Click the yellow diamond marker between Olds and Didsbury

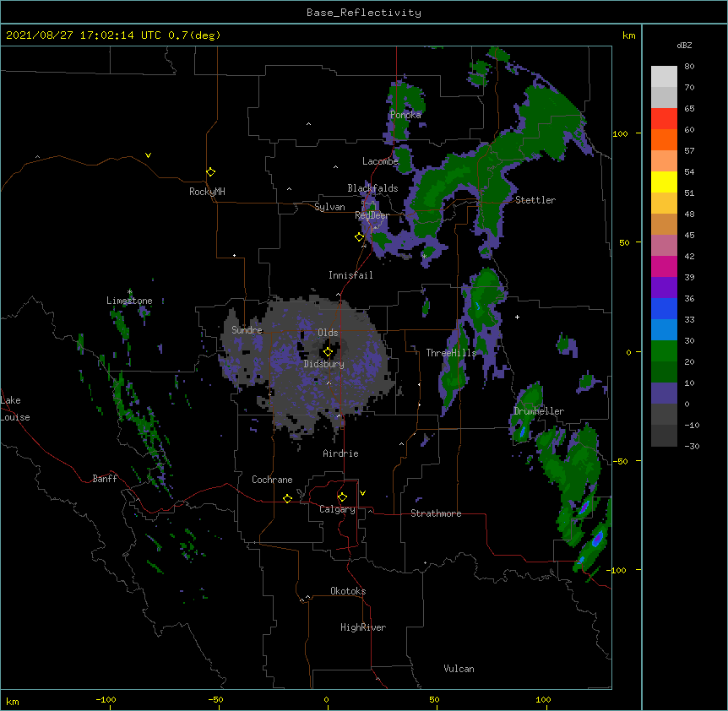328,351
